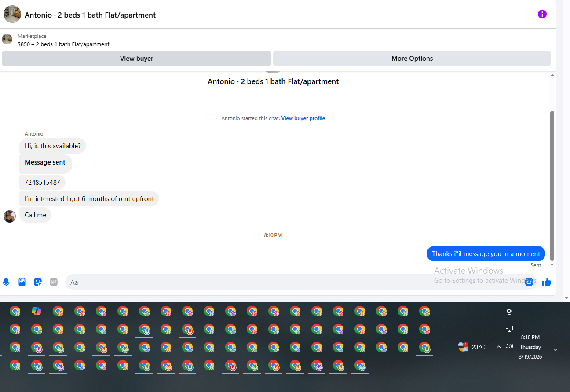The width and height of the screenshot is (570, 392).
Task: Open the network icon in the system tray
Action: point(509,329)
